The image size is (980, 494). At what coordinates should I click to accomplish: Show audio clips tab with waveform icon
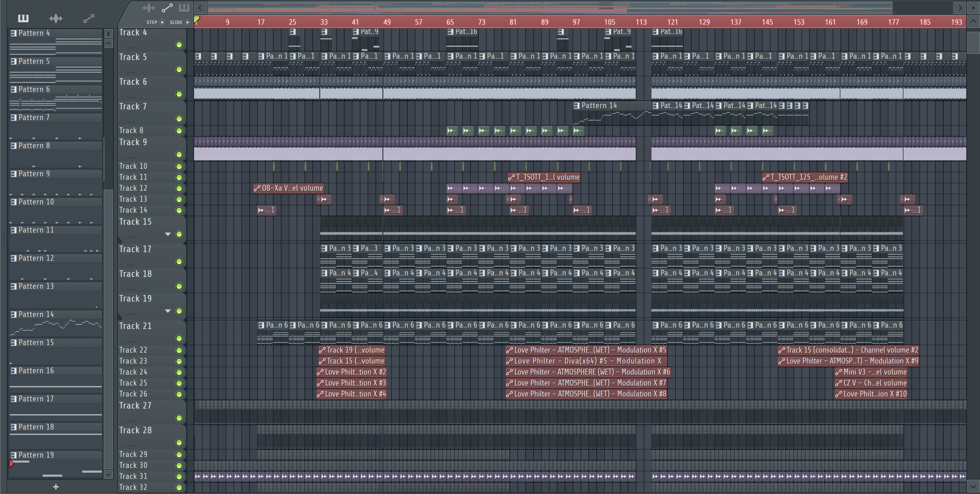click(x=56, y=18)
